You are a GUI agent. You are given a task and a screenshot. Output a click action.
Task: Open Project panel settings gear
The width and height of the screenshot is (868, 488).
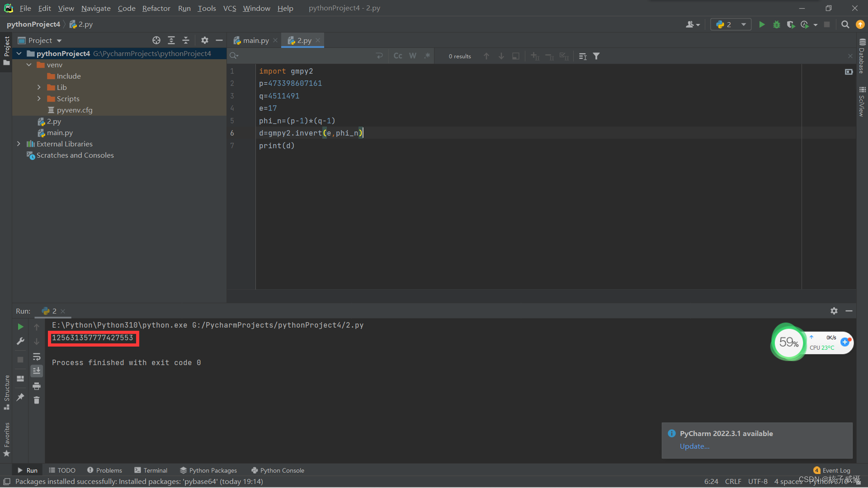[205, 40]
